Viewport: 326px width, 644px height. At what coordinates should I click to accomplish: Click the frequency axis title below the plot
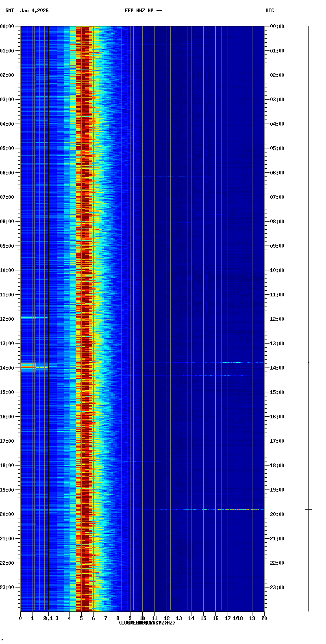[147, 623]
